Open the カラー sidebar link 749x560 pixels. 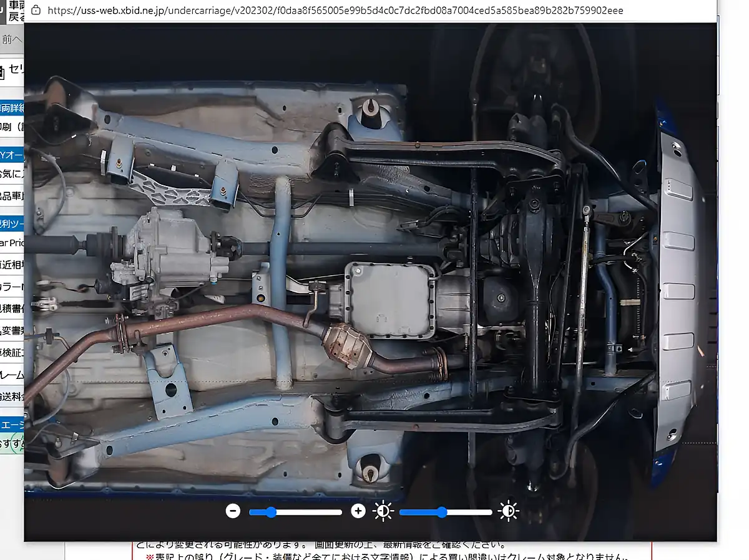tap(12, 287)
